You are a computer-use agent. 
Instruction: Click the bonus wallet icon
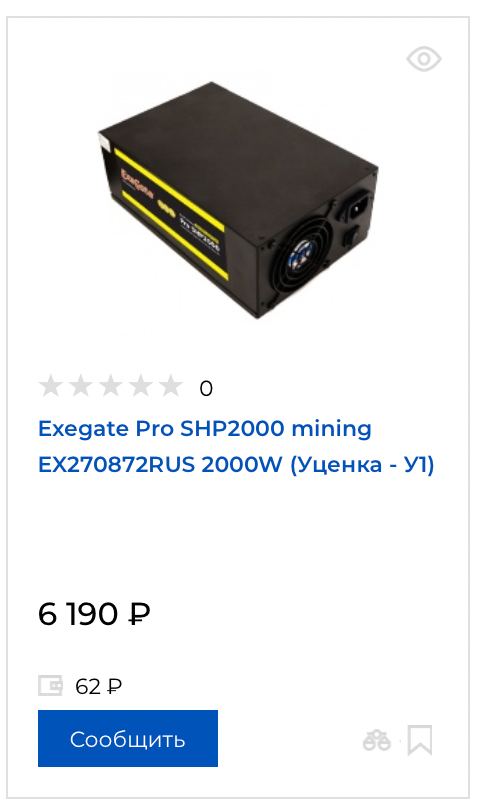50,685
